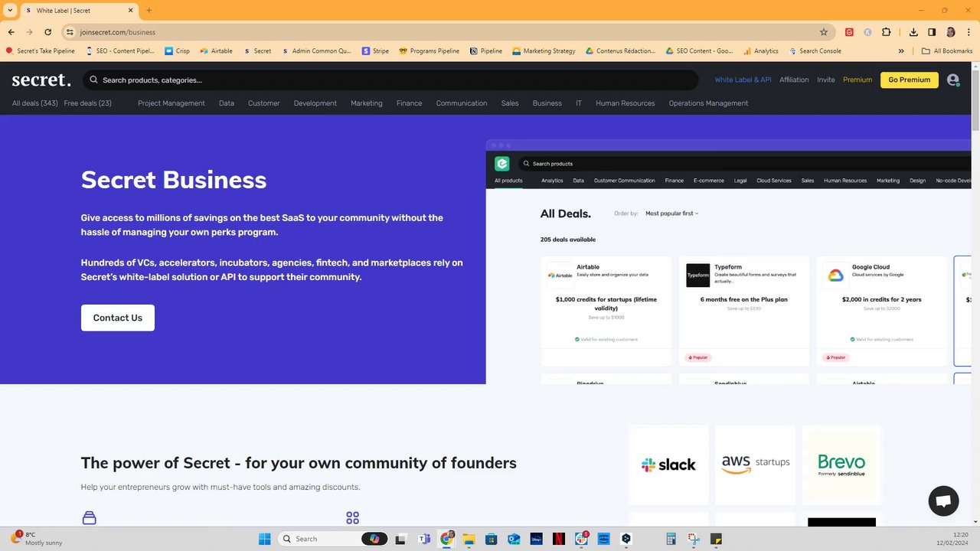Open the Stripe bookmark
This screenshot has height=551, width=980.
[375, 51]
